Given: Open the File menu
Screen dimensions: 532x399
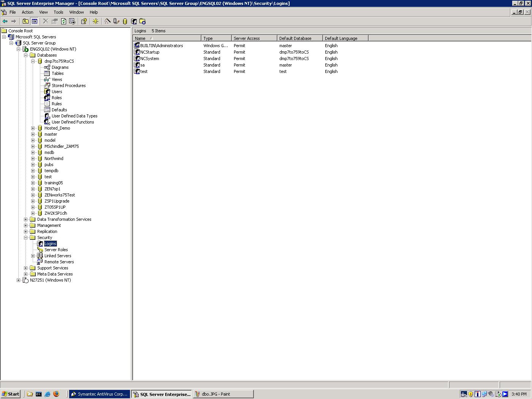Looking at the screenshot, I should click(x=13, y=12).
